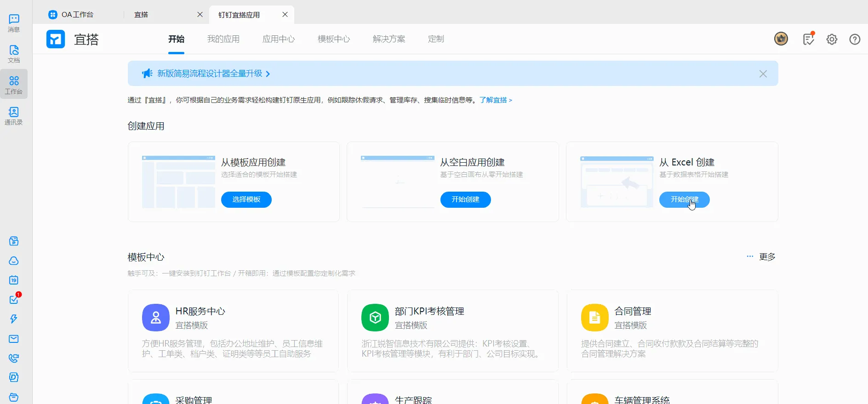Click the 从空白应用创建 heading
This screenshot has height=404, width=868.
pyautogui.click(x=472, y=162)
